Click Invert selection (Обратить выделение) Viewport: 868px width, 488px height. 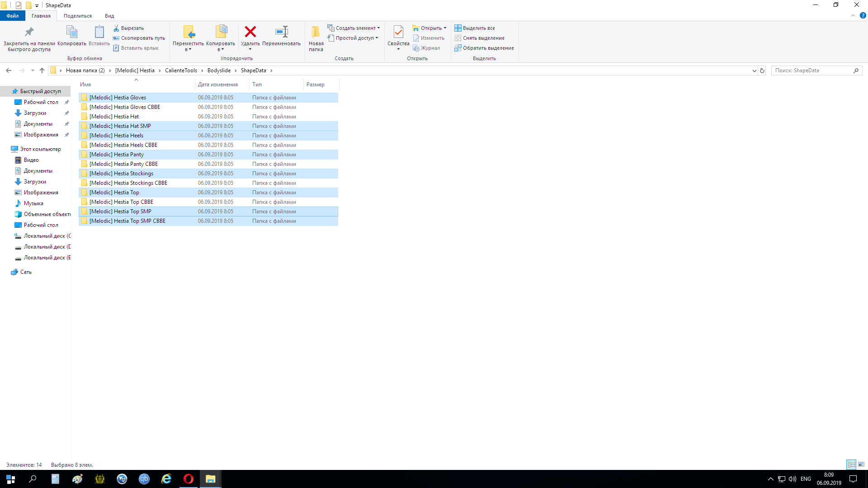pos(484,48)
